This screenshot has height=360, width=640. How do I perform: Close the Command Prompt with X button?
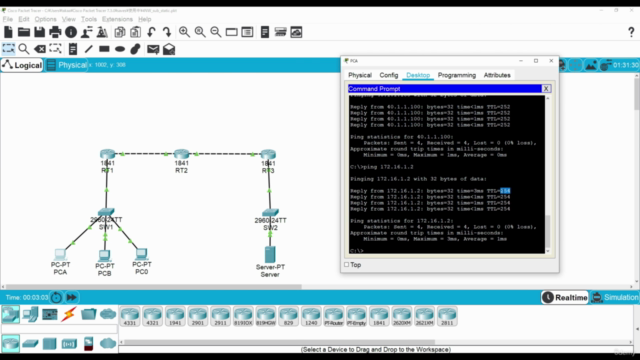(546, 89)
